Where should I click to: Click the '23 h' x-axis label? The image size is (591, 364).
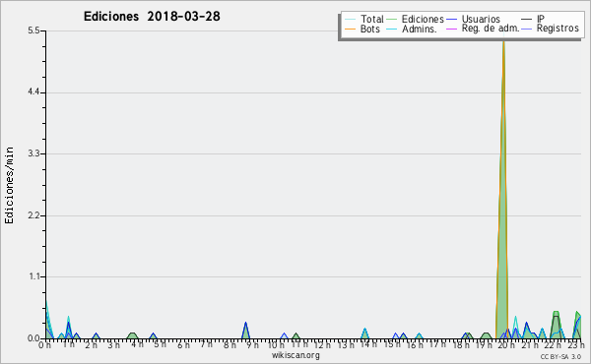point(576,345)
